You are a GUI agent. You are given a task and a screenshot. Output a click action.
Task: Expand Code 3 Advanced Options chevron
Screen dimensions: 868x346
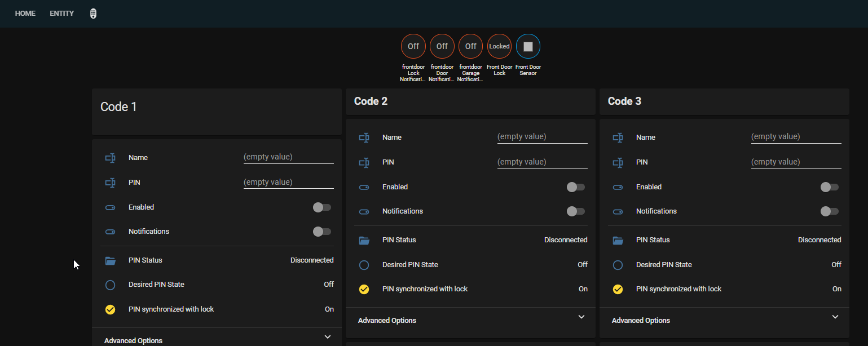(x=835, y=317)
